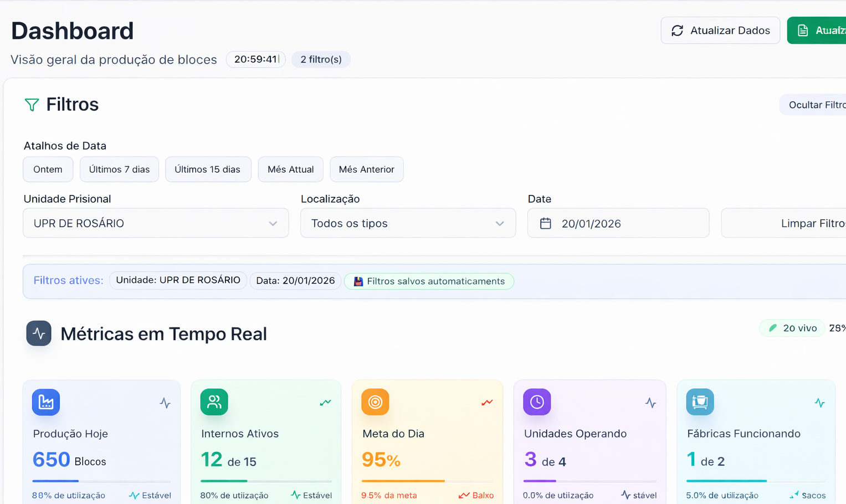The height and width of the screenshot is (504, 846).
Task: Open the date picker showing 20/01/2026
Action: 618,223
